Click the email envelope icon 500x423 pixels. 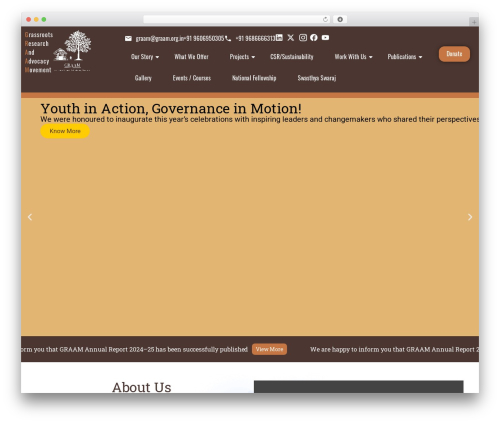tap(128, 39)
